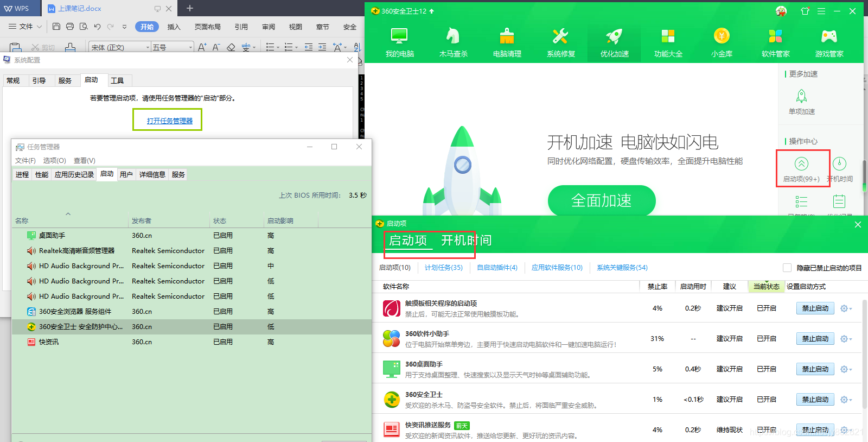Screen dimensions: 868x442
Task: Switch to 服务 tab in 系统配置
Action: [65, 80]
